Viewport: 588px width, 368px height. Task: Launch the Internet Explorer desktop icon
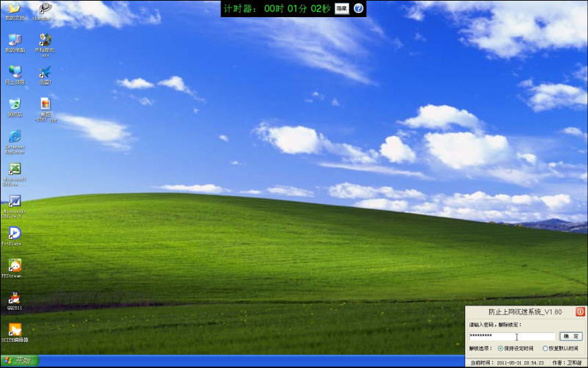(x=14, y=141)
